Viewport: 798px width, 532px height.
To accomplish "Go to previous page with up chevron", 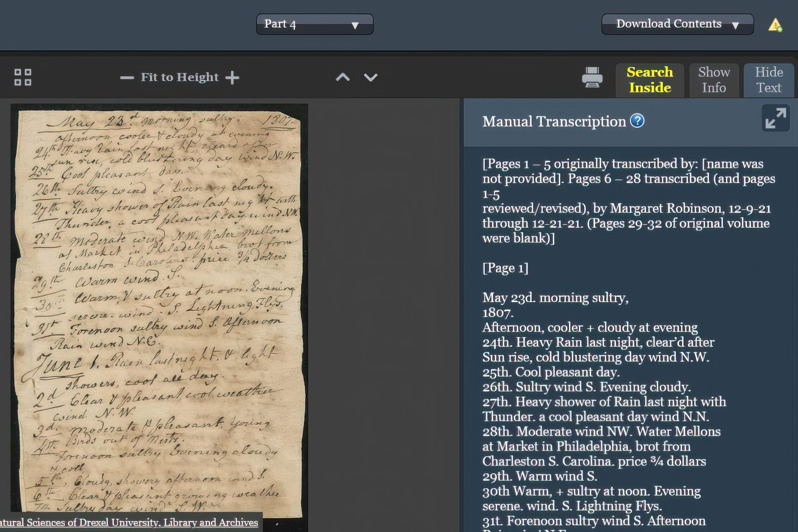I will [343, 77].
